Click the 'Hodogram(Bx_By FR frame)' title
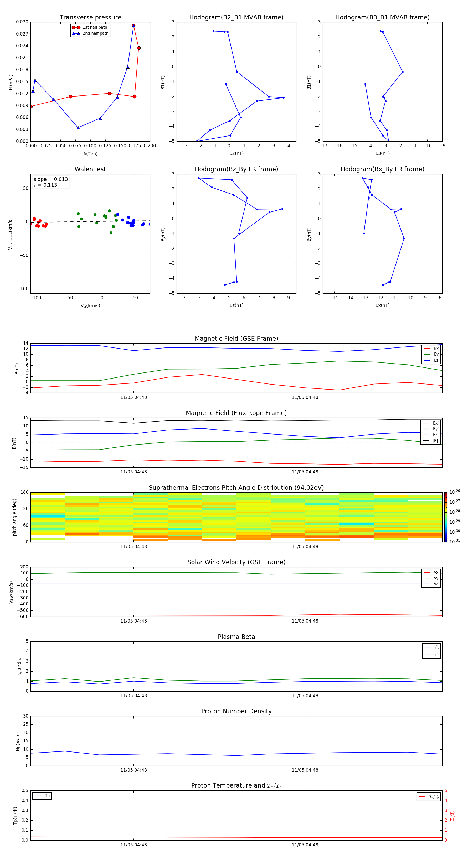The image size is (473, 868). [x=382, y=169]
